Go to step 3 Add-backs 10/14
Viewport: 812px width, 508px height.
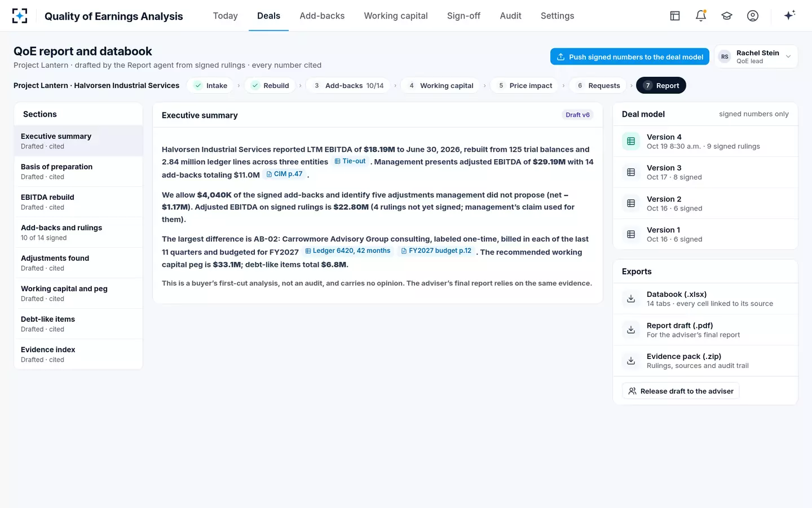(348, 85)
